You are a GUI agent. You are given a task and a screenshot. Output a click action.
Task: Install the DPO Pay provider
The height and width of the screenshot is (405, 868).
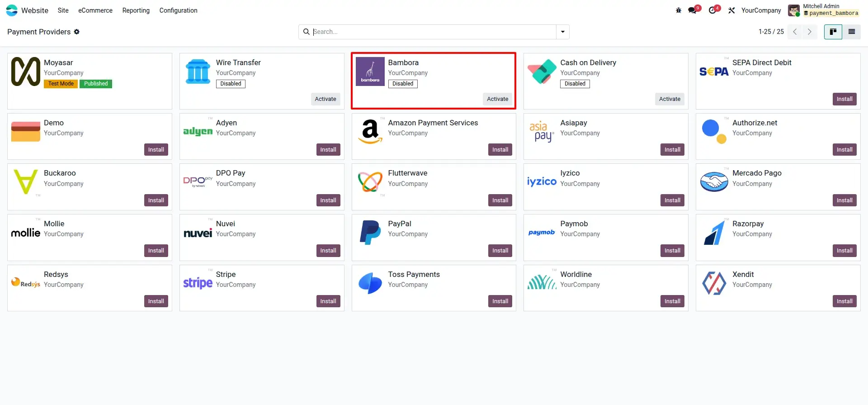coord(328,200)
